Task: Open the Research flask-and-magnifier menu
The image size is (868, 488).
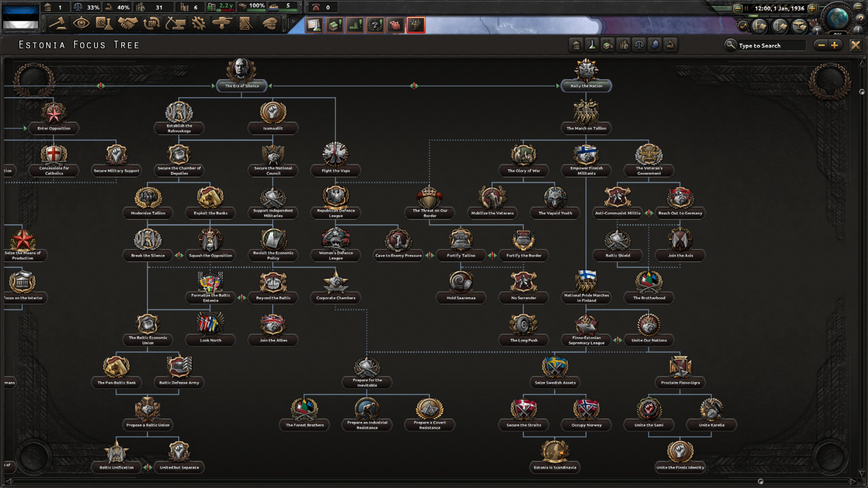Action: point(104,24)
